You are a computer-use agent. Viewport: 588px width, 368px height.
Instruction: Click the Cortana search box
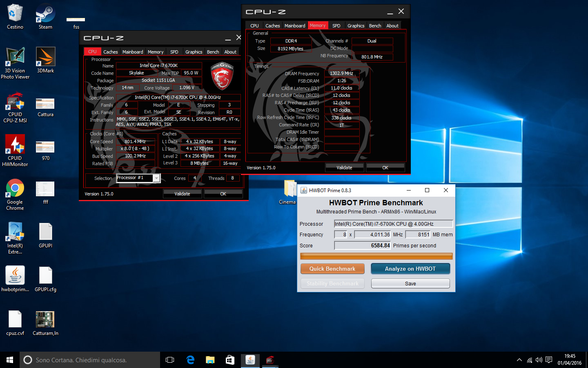tap(90, 360)
